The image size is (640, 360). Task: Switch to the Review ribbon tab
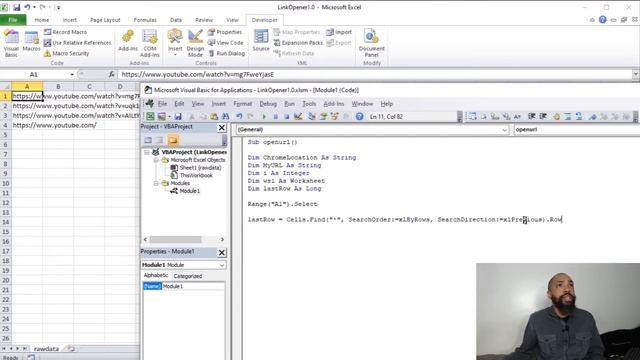(x=204, y=20)
